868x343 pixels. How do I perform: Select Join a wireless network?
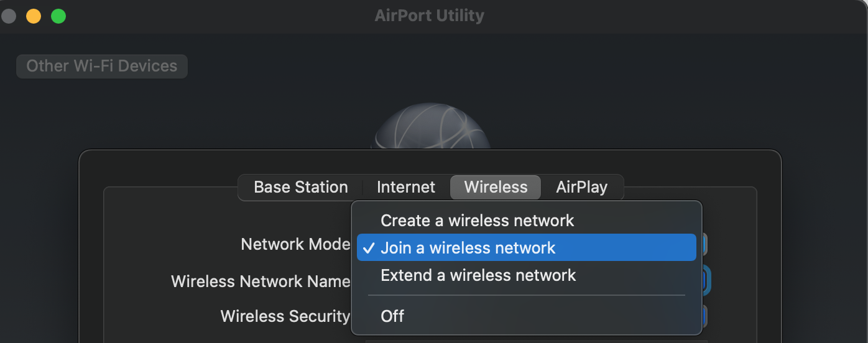(x=468, y=248)
